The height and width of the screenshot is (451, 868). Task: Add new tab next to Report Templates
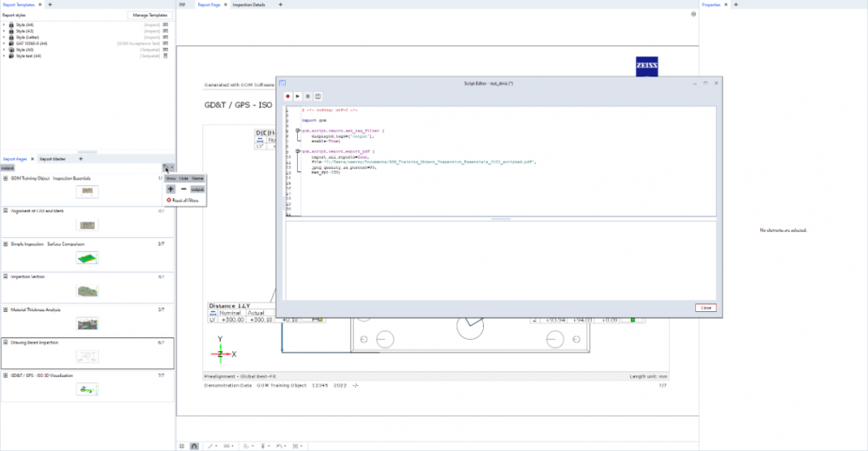50,4
